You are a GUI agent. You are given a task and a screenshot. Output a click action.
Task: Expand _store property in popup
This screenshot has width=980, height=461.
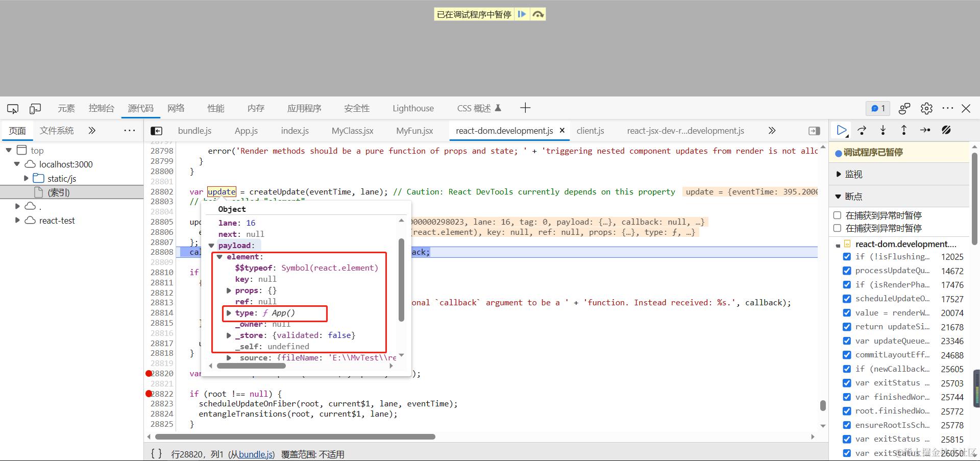click(229, 335)
